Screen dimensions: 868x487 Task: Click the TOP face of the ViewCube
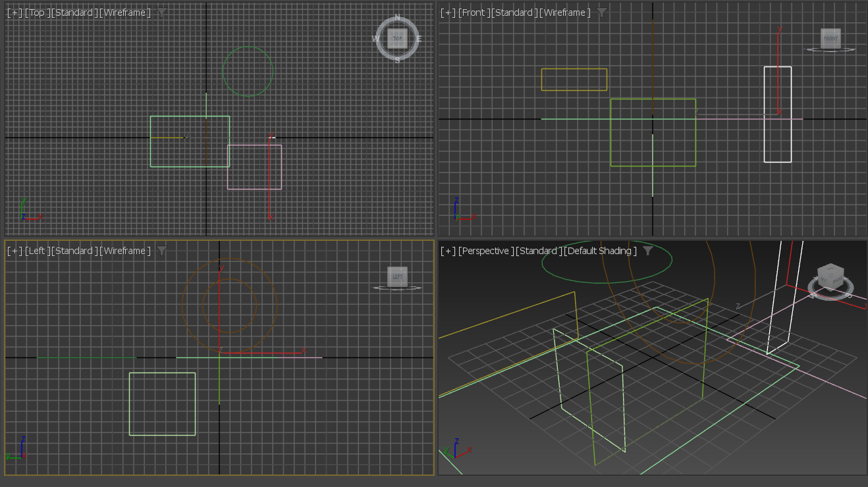tap(397, 38)
